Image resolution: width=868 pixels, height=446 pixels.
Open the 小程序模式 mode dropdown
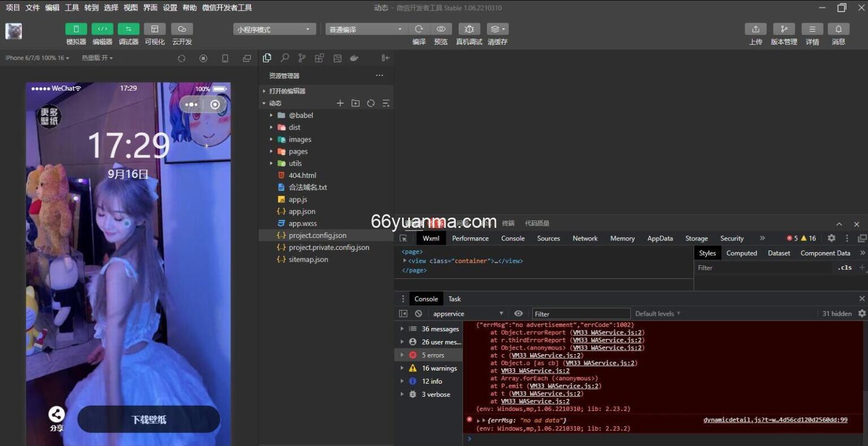tap(274, 29)
